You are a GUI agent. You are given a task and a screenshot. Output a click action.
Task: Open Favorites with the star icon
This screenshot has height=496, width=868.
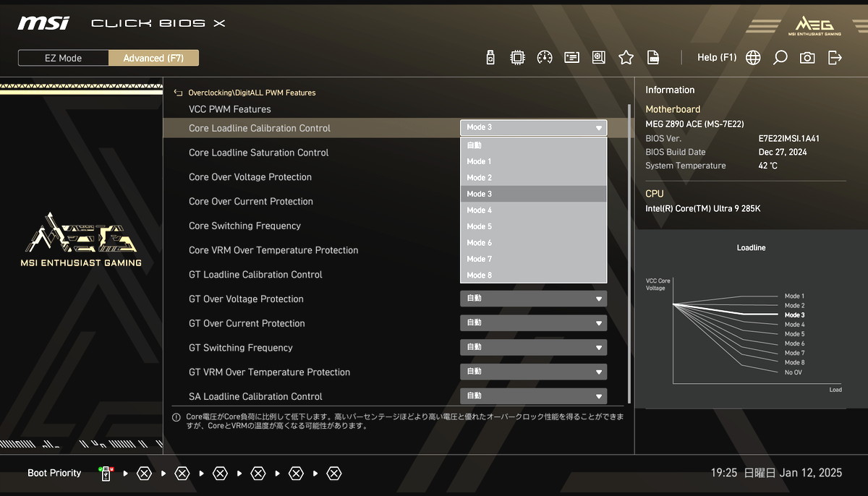click(x=626, y=58)
